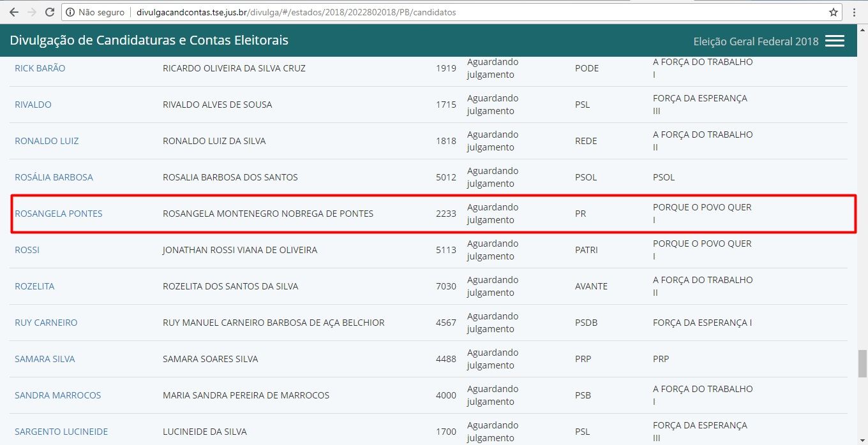The width and height of the screenshot is (868, 445).
Task: Open the Chrome three-dot menu
Action: coord(854,12)
